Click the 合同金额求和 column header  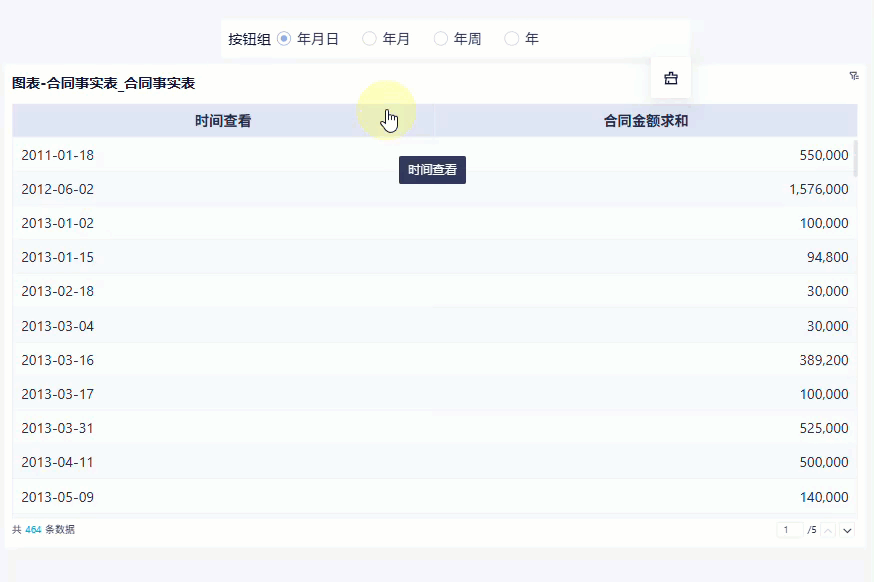pyautogui.click(x=645, y=120)
